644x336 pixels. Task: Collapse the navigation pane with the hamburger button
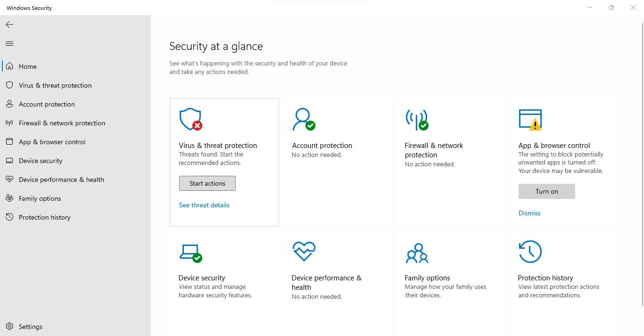coord(9,43)
